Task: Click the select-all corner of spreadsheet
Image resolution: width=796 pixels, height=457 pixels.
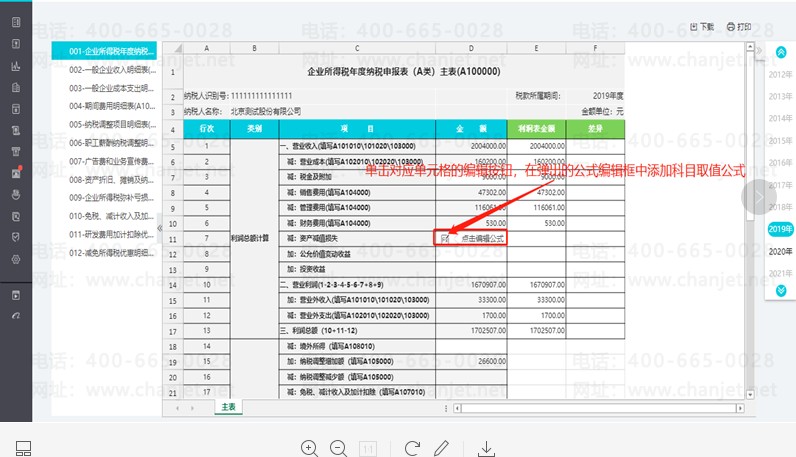Action: [173, 48]
